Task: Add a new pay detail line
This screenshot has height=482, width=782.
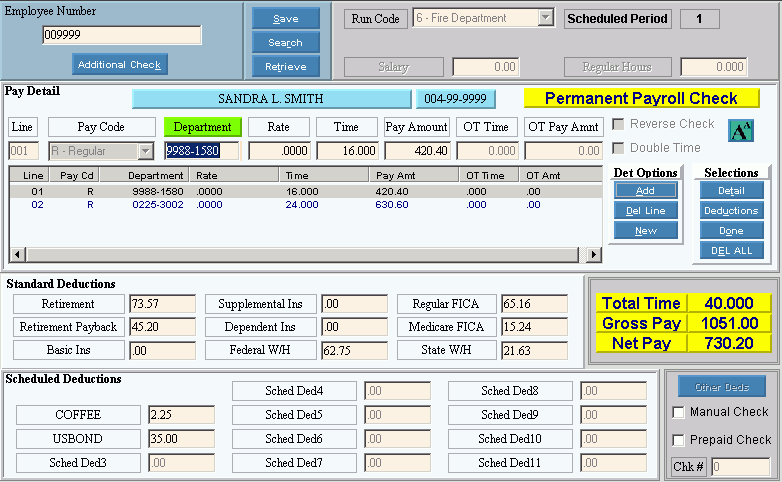Action: tap(645, 190)
